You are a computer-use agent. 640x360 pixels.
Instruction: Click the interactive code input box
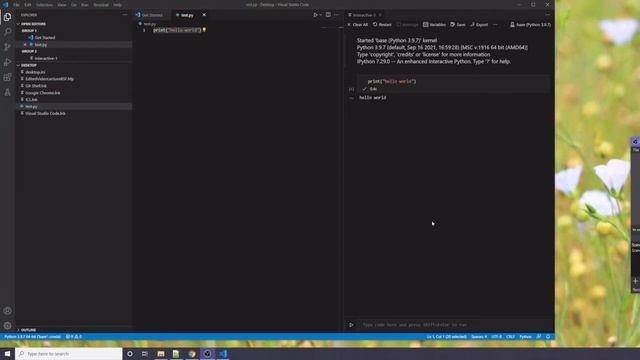tap(454, 325)
